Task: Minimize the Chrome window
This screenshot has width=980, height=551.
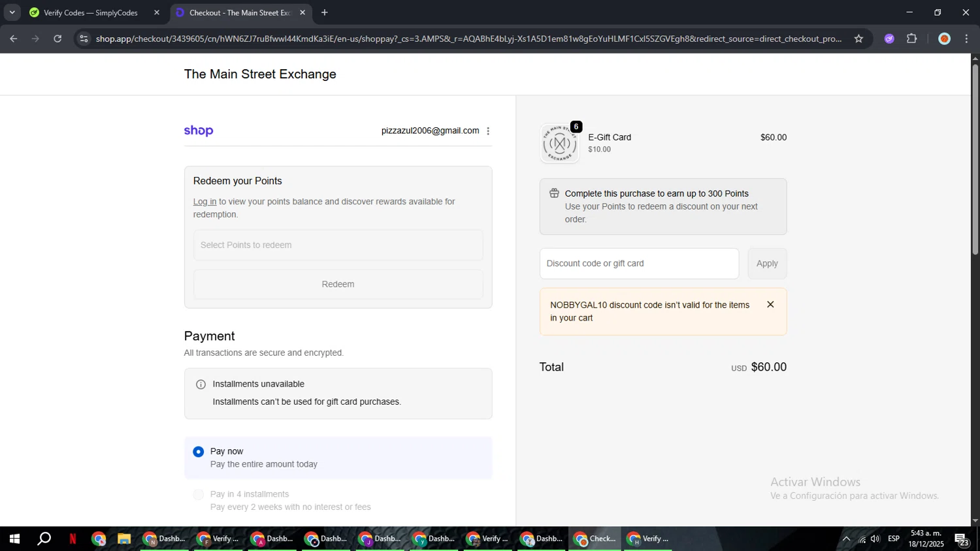Action: [x=909, y=12]
